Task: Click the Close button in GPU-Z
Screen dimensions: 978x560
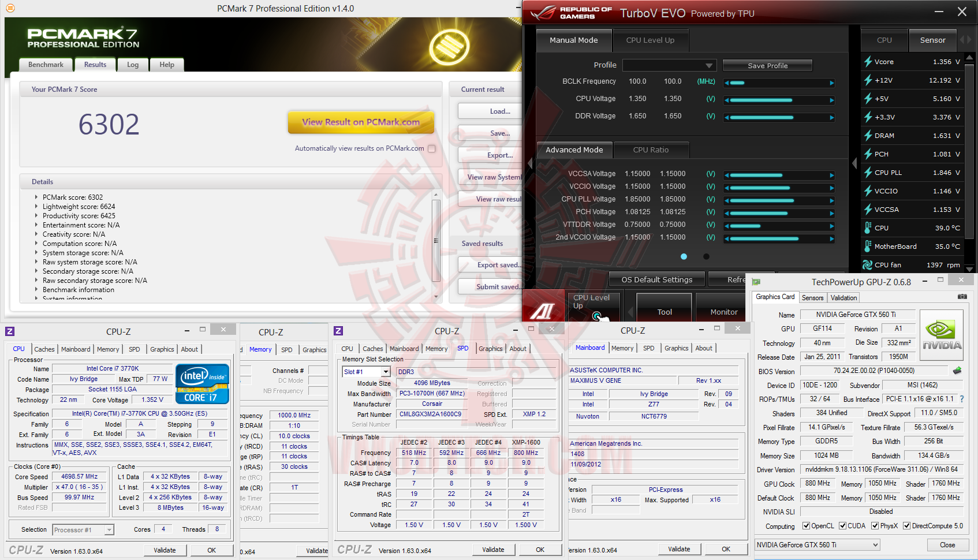Action: click(x=947, y=545)
